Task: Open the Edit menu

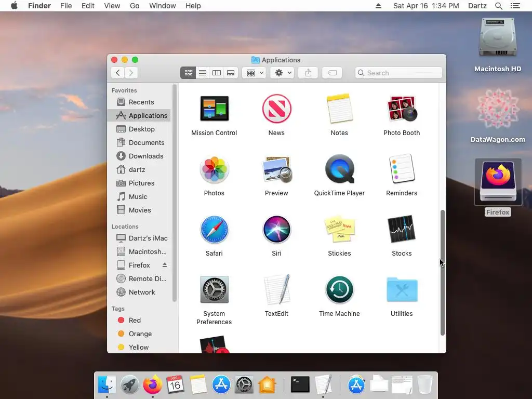Action: tap(88, 6)
